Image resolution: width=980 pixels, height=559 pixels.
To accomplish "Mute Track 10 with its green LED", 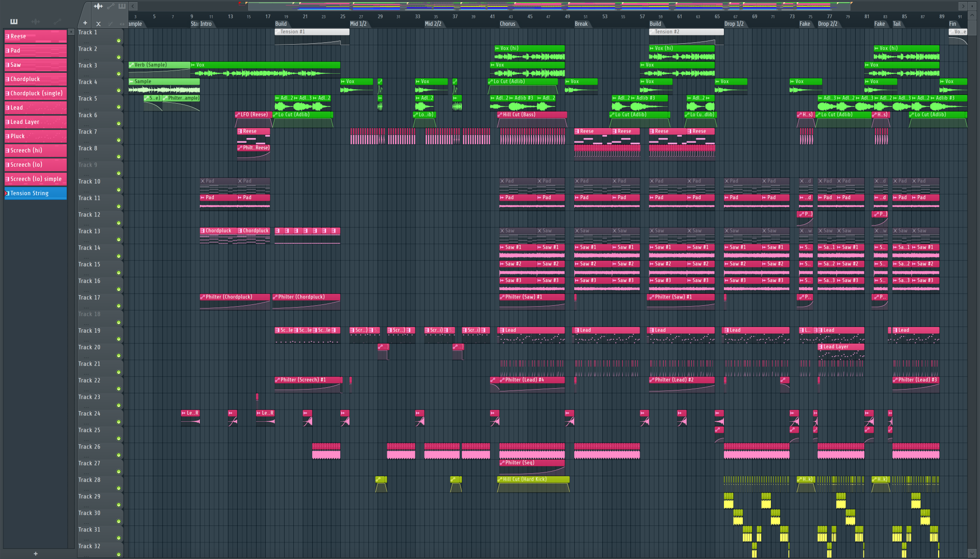I will pos(118,190).
